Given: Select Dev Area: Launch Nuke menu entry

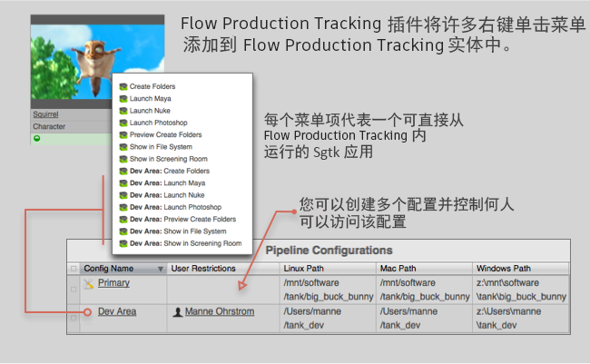Looking at the screenshot, I should pos(166,195).
